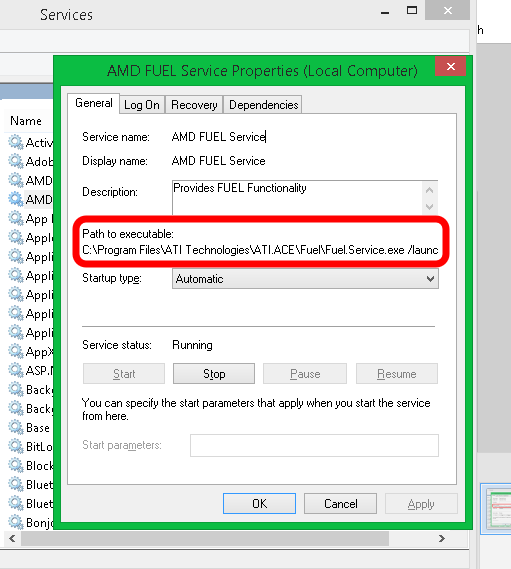Viewport: 511px width, 569px height.
Task: Click the Name column header
Action: pyautogui.click(x=26, y=121)
